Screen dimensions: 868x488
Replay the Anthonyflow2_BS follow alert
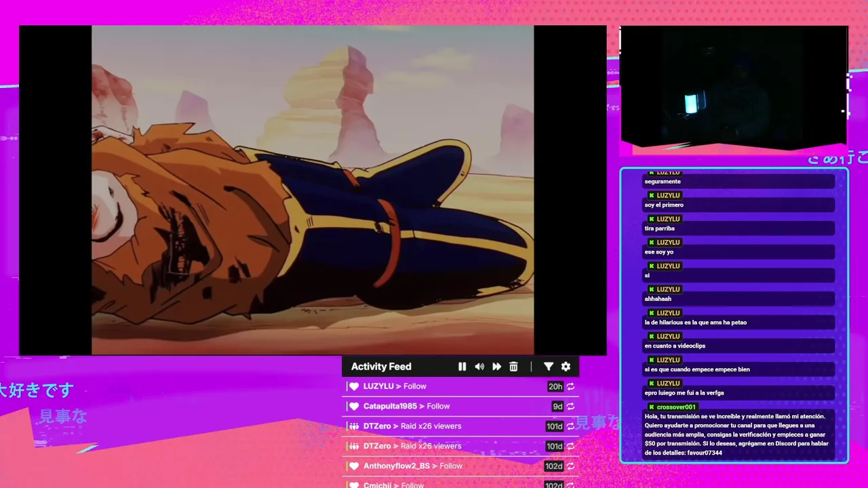coord(571,466)
